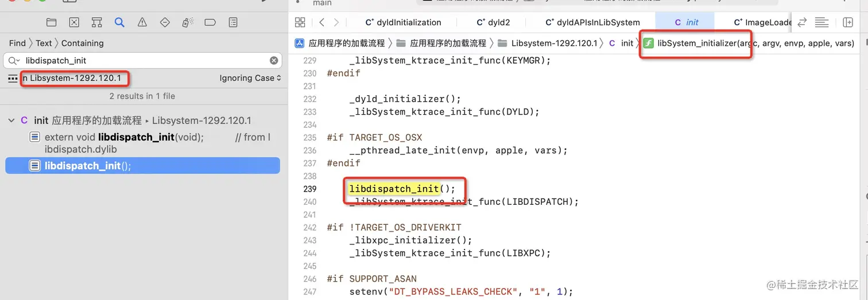Select the Find navigator magnifier icon

click(x=119, y=22)
